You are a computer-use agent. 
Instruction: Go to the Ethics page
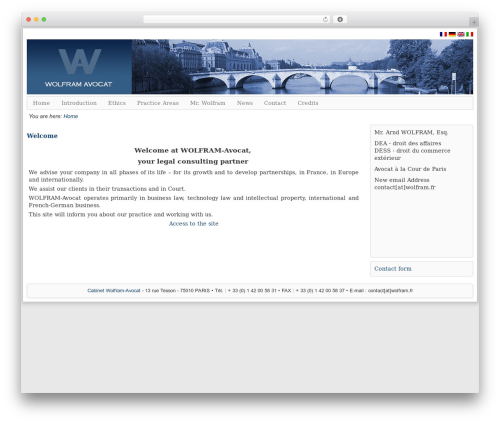[x=117, y=103]
